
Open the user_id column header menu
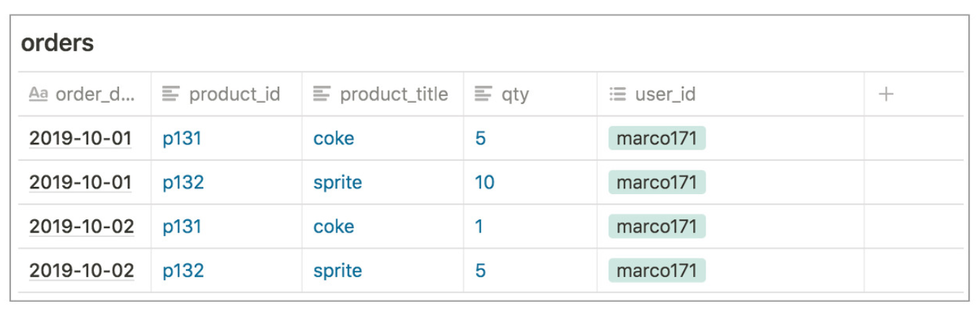pyautogui.click(x=730, y=94)
